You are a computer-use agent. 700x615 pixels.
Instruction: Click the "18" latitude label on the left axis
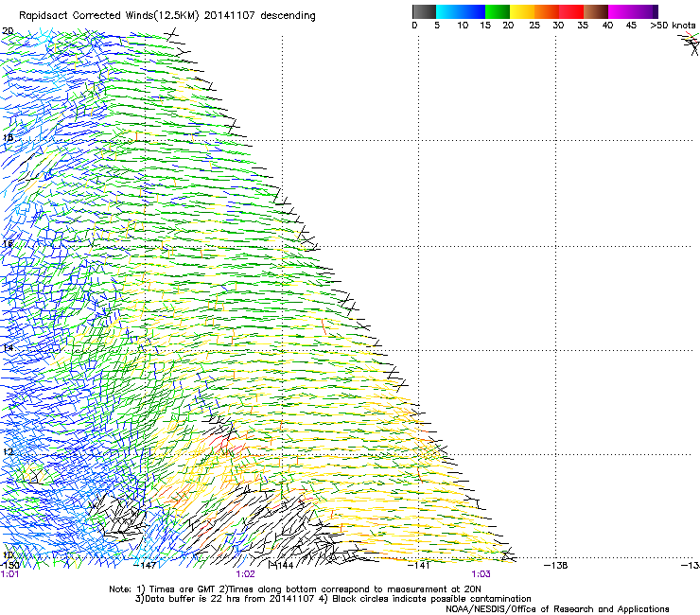[8, 137]
